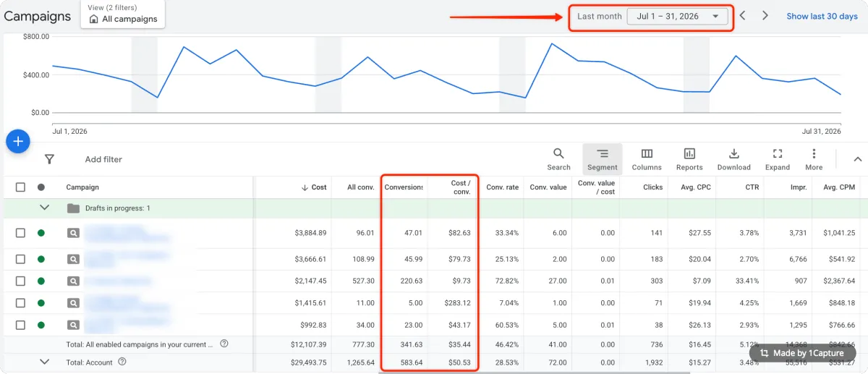Expand the Total: Account row chevron

[45, 362]
